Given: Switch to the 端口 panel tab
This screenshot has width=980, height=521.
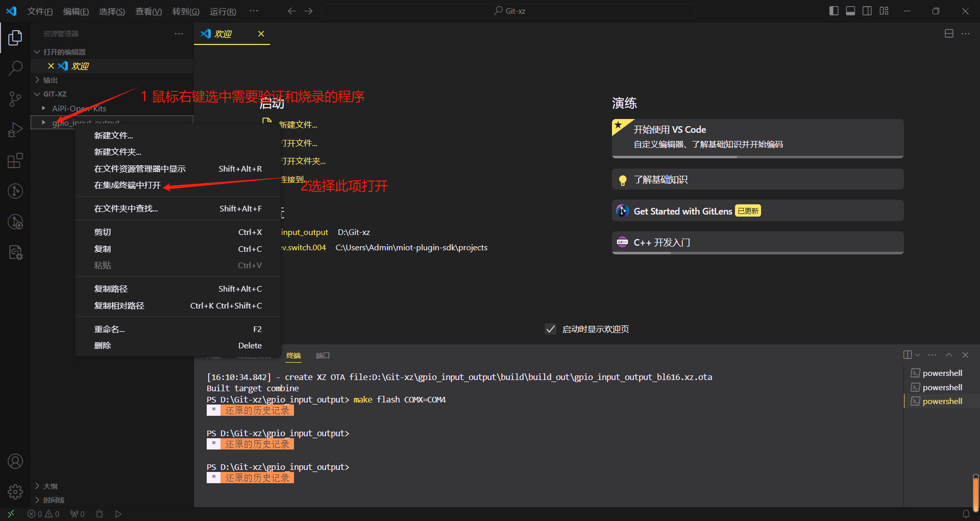Looking at the screenshot, I should (323, 356).
